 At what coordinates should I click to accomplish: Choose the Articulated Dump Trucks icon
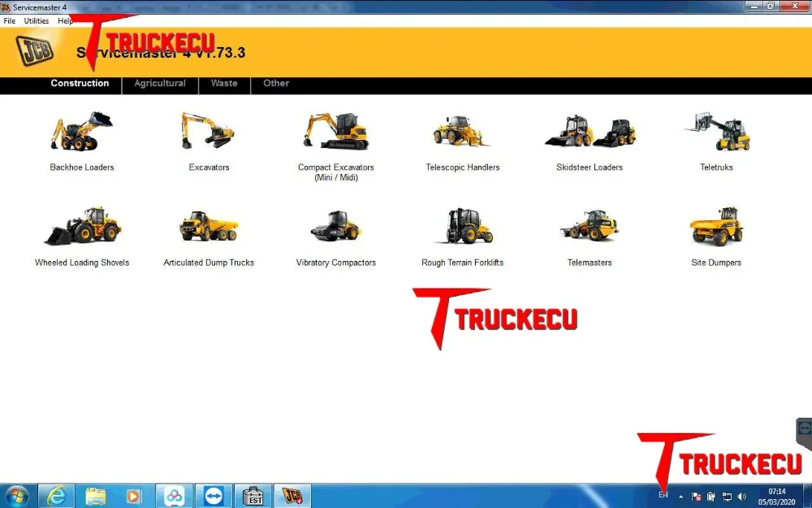coord(209,226)
